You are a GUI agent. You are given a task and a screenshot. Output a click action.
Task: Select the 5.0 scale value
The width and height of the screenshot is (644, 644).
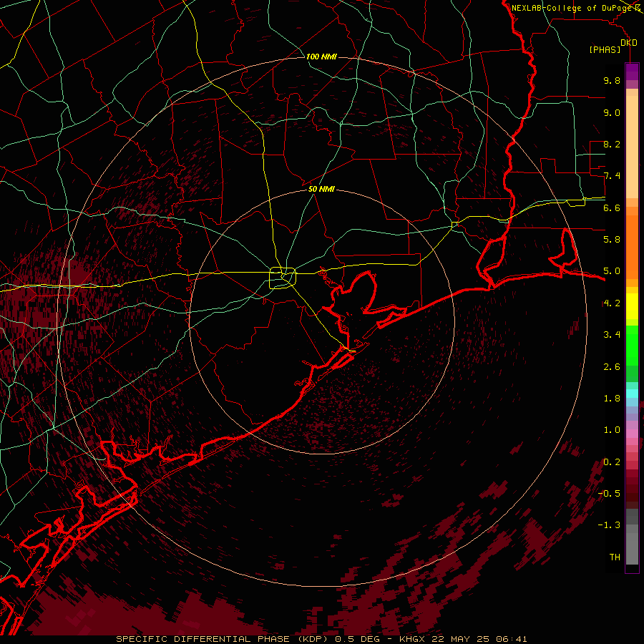coord(612,271)
